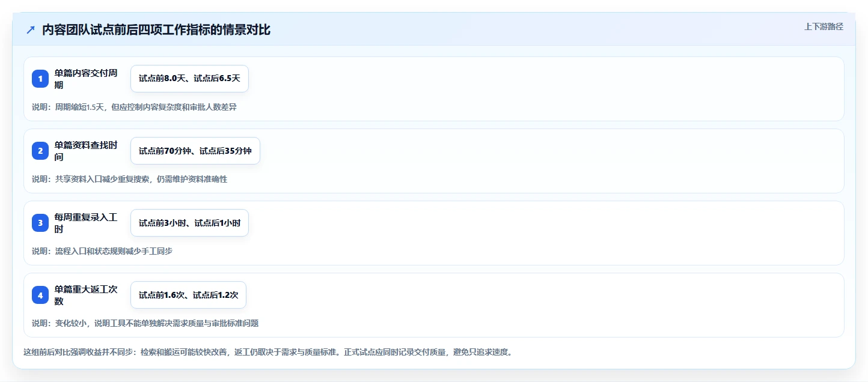Open the 上下游路径 label in header
868x382 pixels.
tap(824, 26)
